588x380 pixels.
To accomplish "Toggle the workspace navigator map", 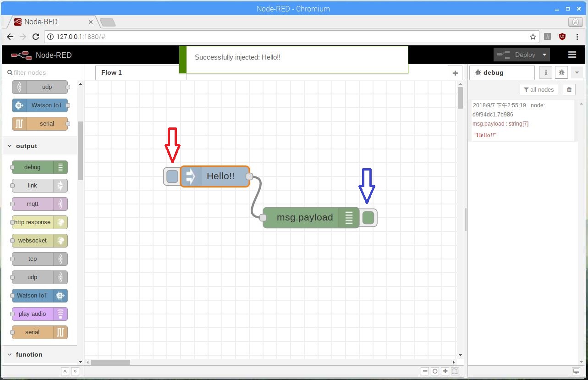I will pos(455,371).
